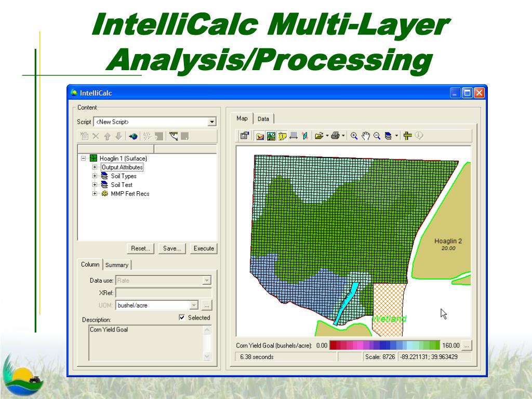Image resolution: width=532 pixels, height=399 pixels.
Task: Click the crossed-out layer icon
Action: point(304,136)
